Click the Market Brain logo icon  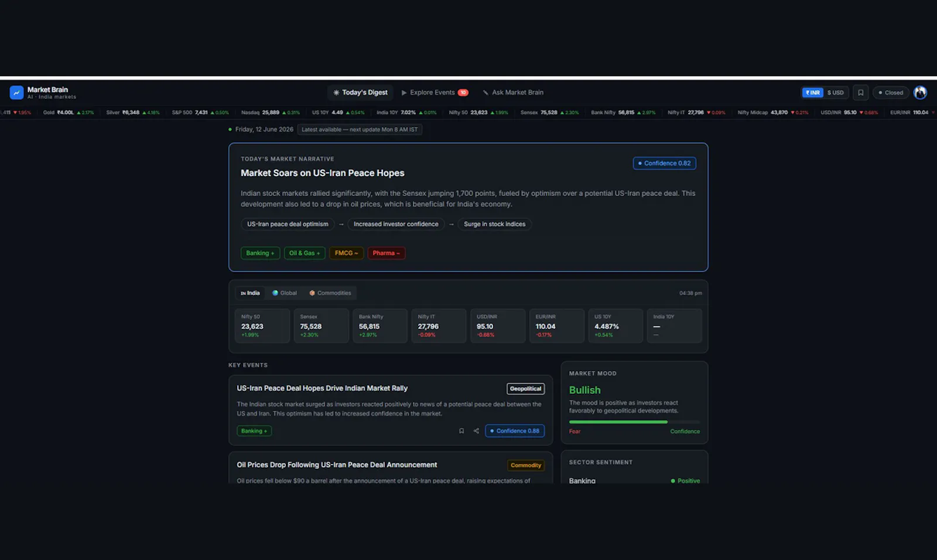pos(16,92)
